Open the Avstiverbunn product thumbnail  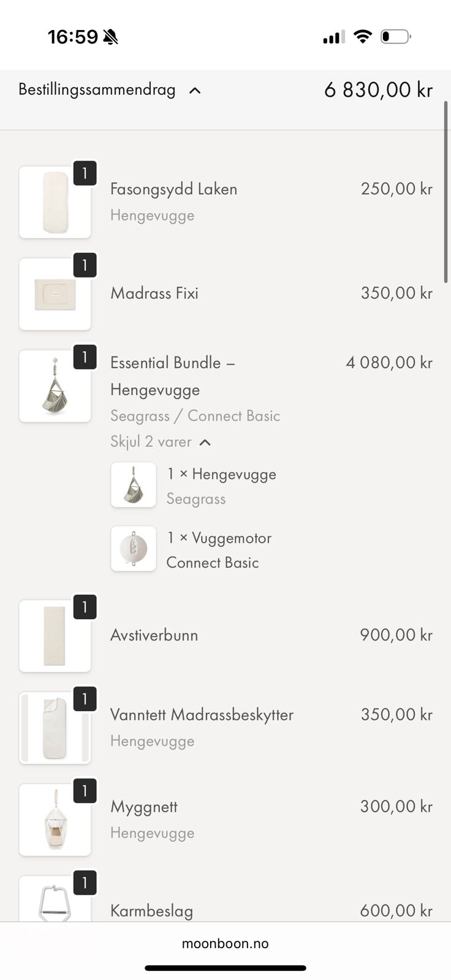(x=55, y=636)
